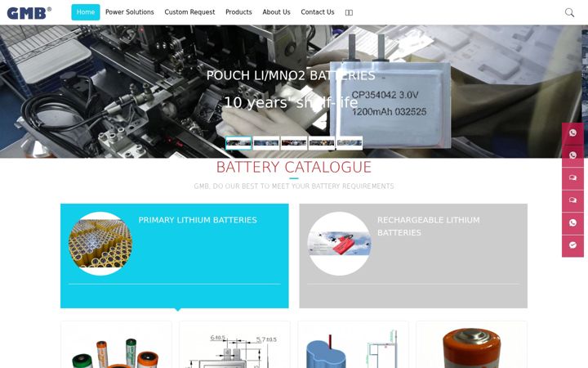Click the topmost WhatsApp icon over the banner
This screenshot has width=588, height=368.
click(x=572, y=133)
